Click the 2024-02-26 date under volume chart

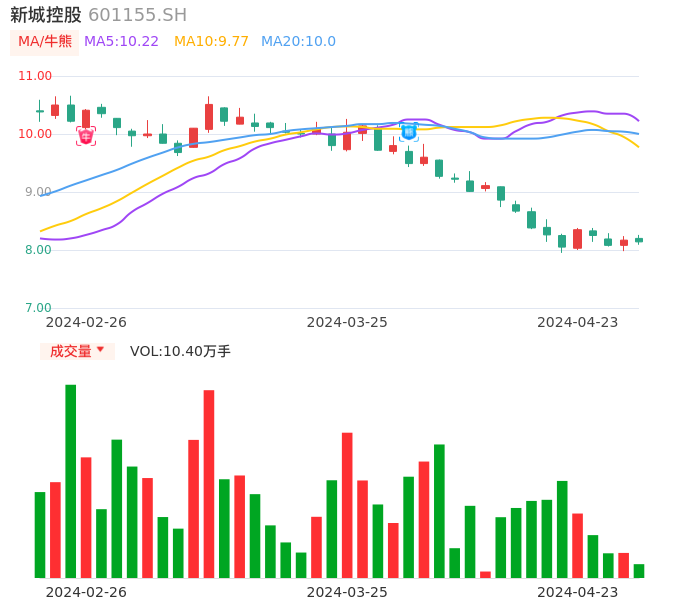click(x=86, y=592)
